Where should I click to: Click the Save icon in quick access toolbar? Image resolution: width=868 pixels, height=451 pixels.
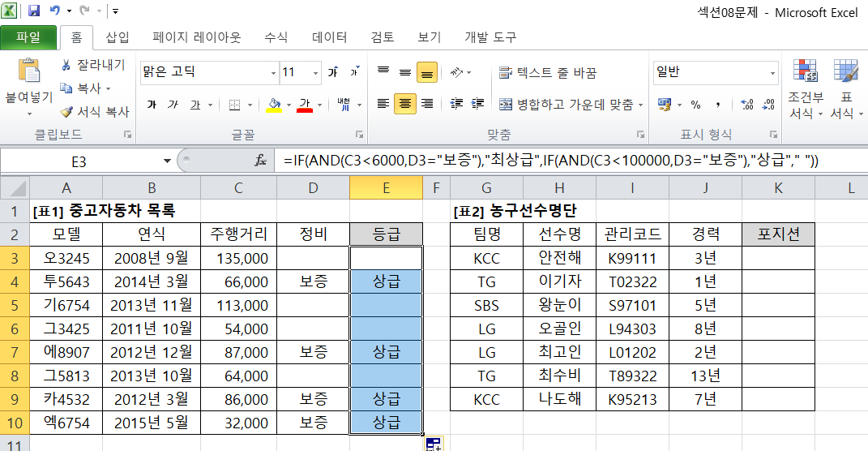click(34, 12)
